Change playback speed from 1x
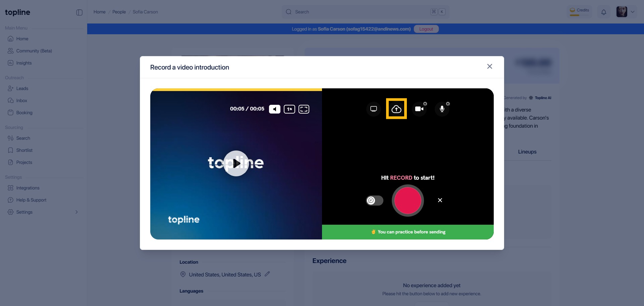Image resolution: width=644 pixels, height=306 pixels. click(x=289, y=109)
